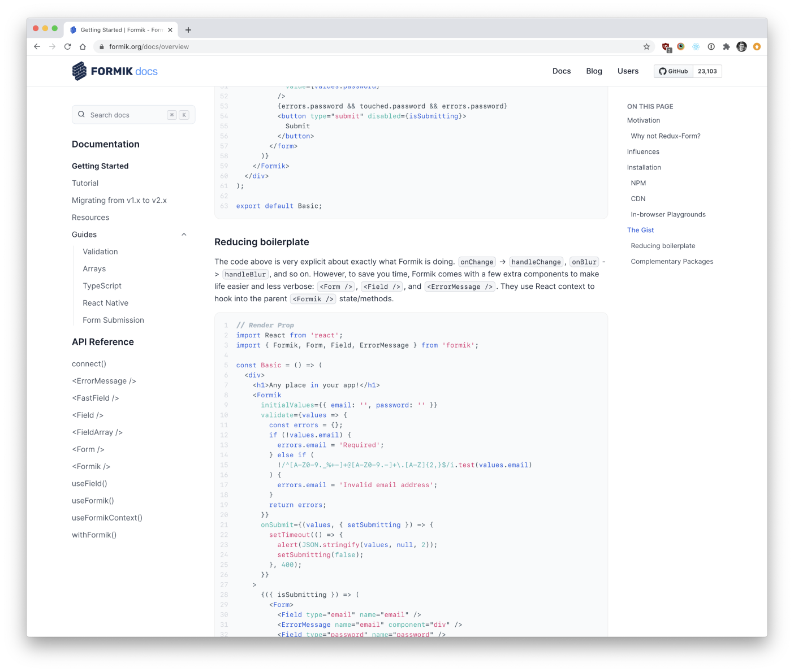Click the 23,103 star count badge
This screenshot has height=672, width=794.
coord(707,71)
